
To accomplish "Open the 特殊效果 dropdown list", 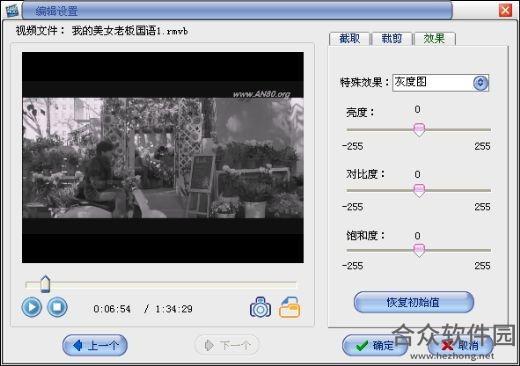I will (480, 83).
